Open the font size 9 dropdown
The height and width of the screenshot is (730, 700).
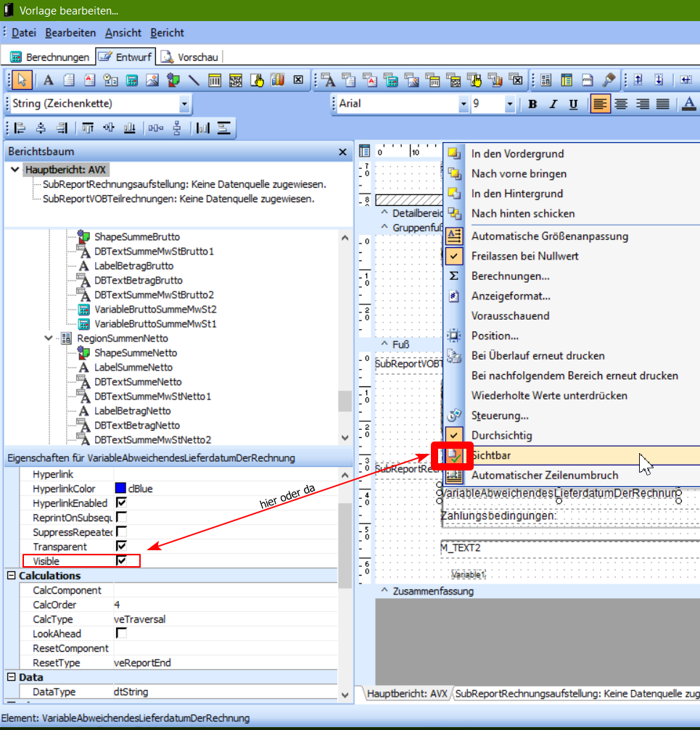click(x=509, y=104)
